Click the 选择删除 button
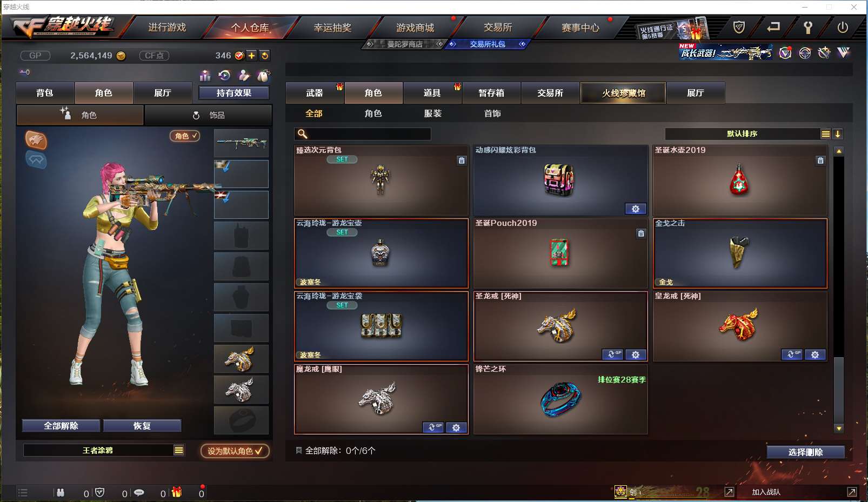Viewport: 868px width, 502px height. (x=805, y=452)
